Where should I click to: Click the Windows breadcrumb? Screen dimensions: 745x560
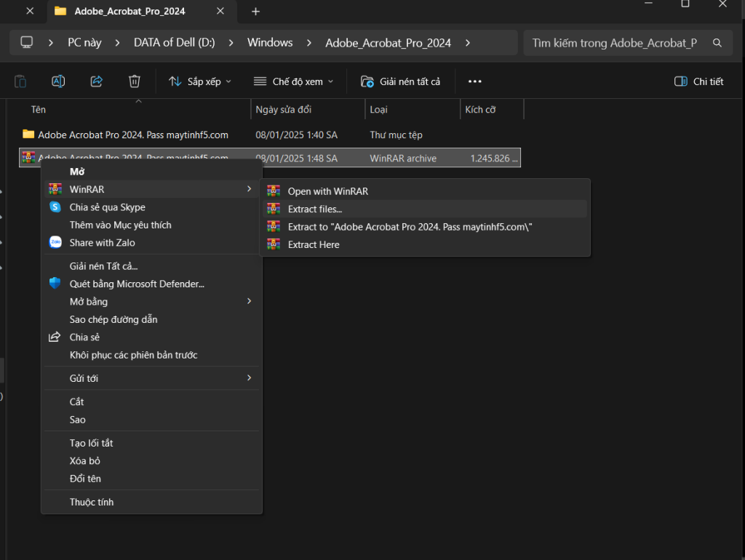coord(270,43)
